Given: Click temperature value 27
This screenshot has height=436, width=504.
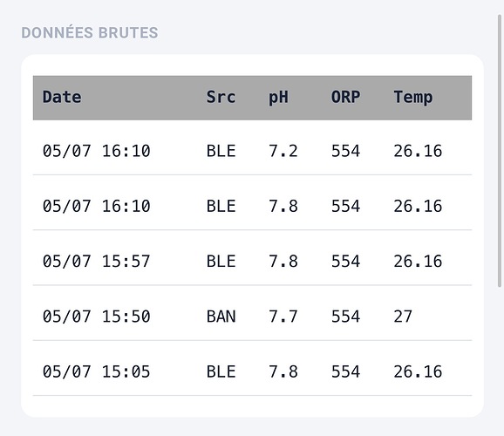Looking at the screenshot, I should [x=403, y=317].
